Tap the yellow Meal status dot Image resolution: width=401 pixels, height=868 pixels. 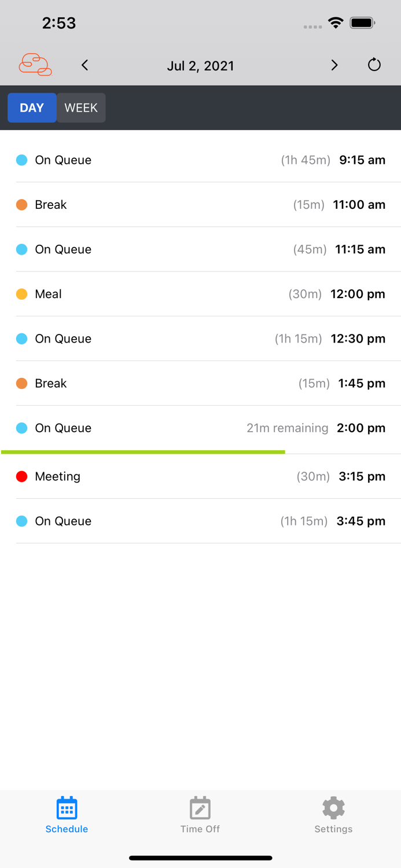(21, 294)
